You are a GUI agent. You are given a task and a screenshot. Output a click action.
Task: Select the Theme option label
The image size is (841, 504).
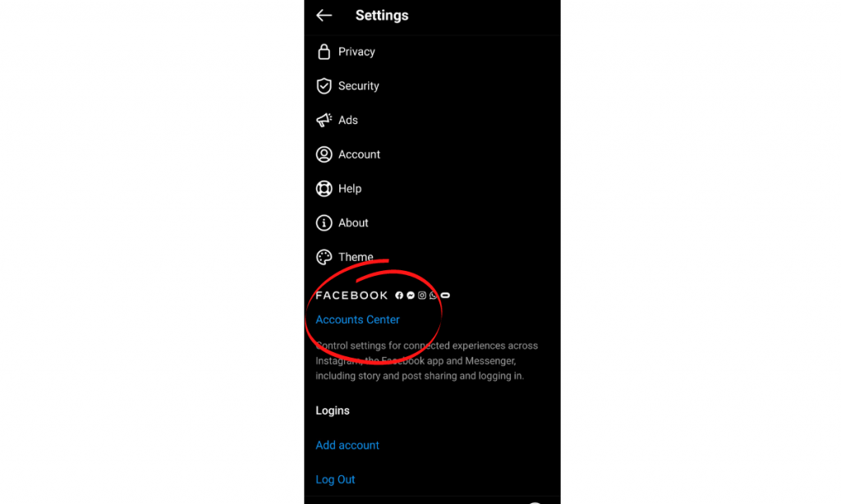tap(356, 257)
